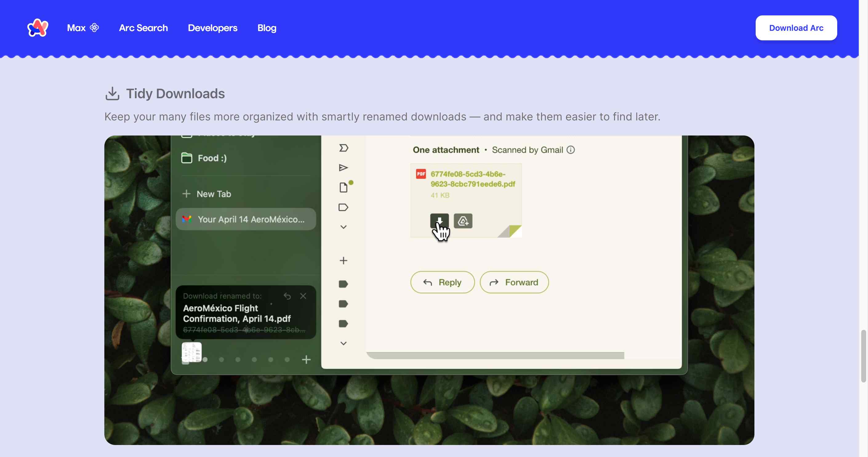Click the Gmail icon on the AeroMéxico tab
The image size is (868, 457).
187,219
